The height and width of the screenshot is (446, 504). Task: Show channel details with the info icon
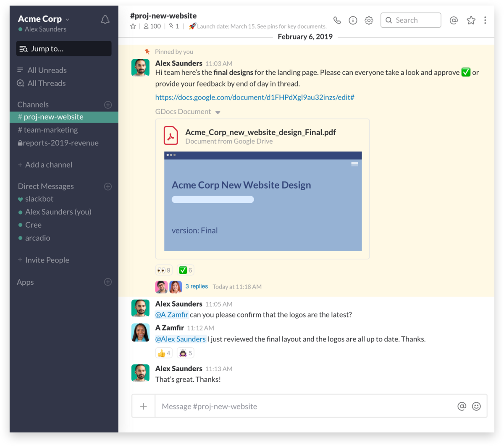click(x=353, y=20)
